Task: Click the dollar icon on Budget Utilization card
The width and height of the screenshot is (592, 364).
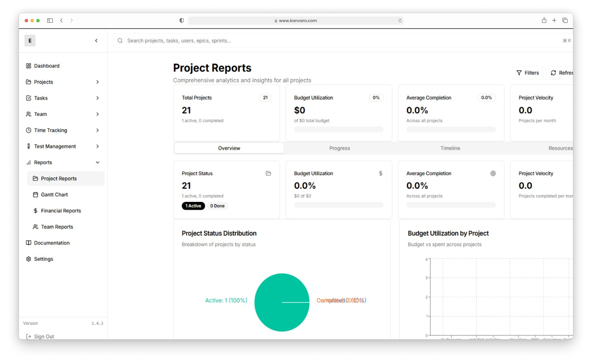Action: click(x=380, y=173)
